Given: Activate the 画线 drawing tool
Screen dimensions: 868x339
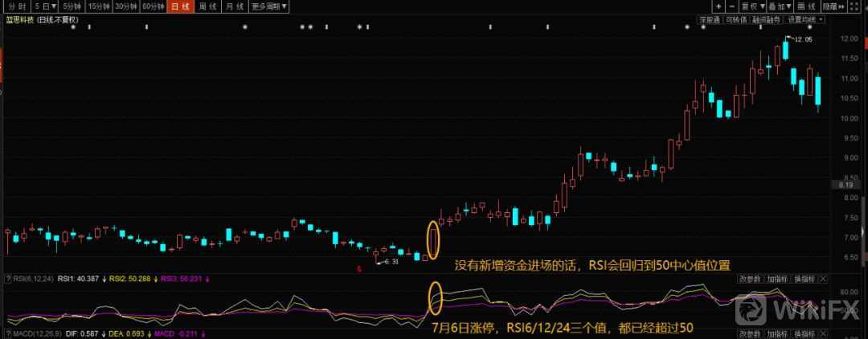Looking at the screenshot, I should [x=807, y=6].
